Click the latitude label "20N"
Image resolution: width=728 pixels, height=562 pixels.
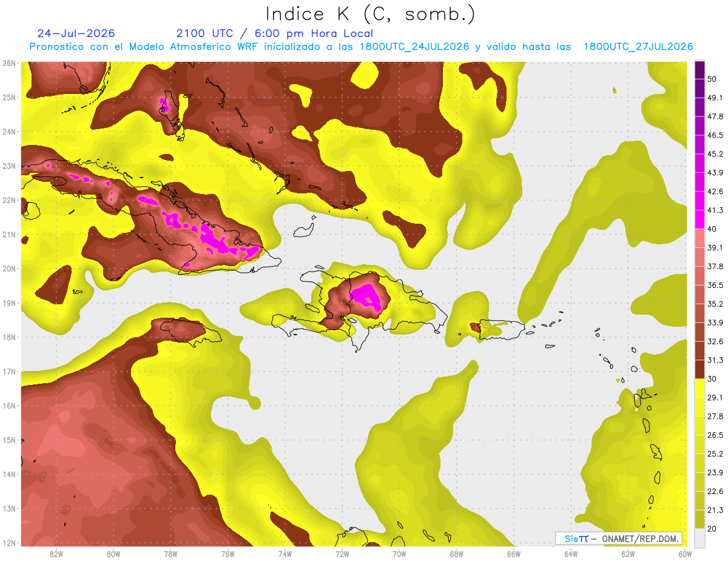(x=9, y=269)
